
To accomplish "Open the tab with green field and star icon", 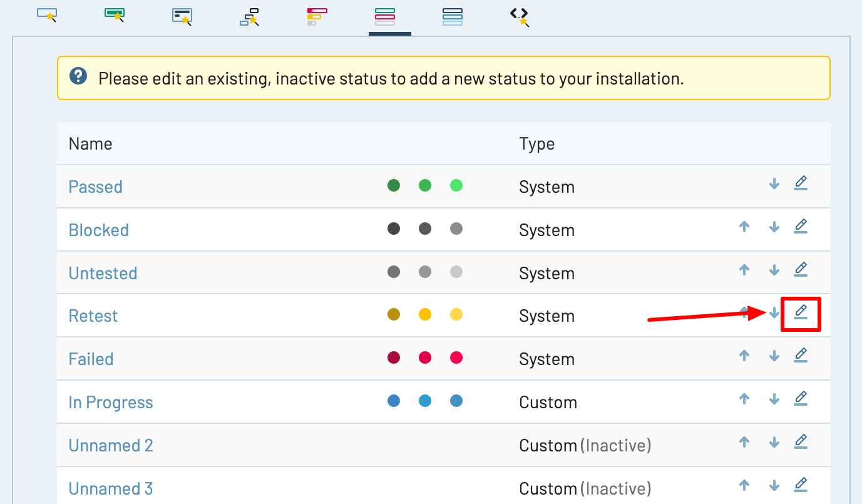I will click(x=115, y=16).
